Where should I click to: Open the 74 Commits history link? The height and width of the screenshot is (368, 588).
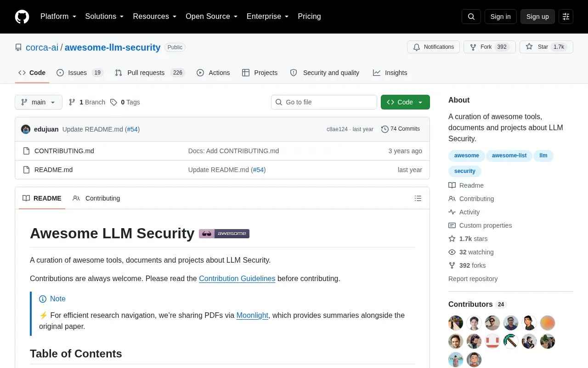pos(401,129)
